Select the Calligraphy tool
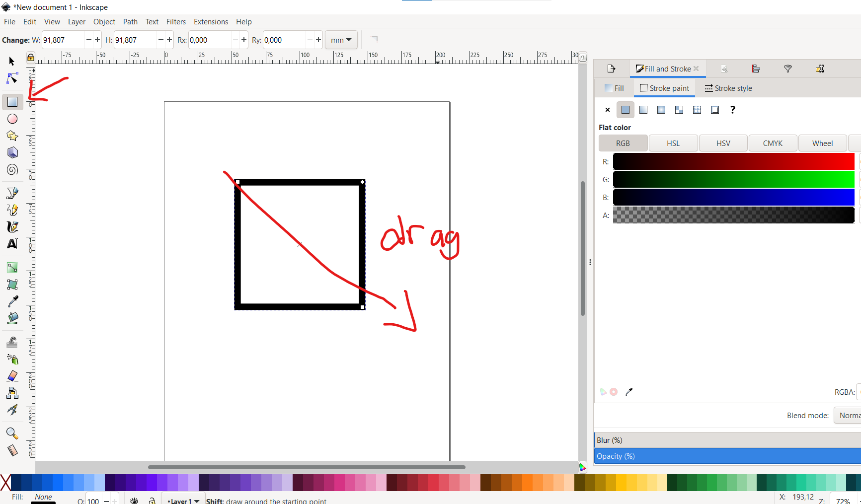The image size is (861, 504). click(x=12, y=227)
